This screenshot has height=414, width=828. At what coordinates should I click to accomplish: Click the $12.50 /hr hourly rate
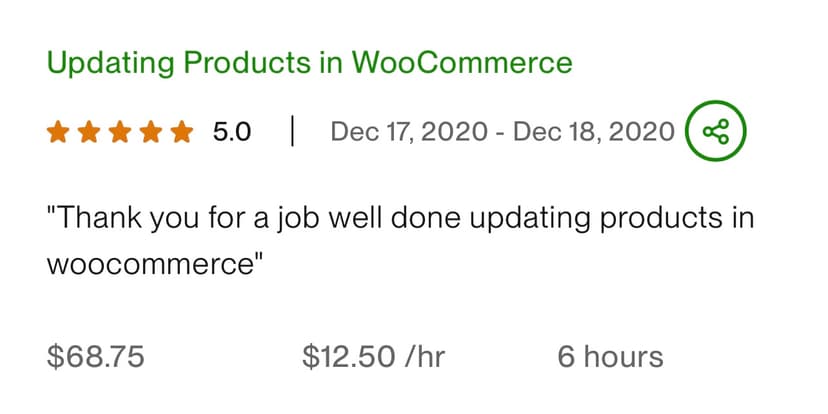click(374, 356)
